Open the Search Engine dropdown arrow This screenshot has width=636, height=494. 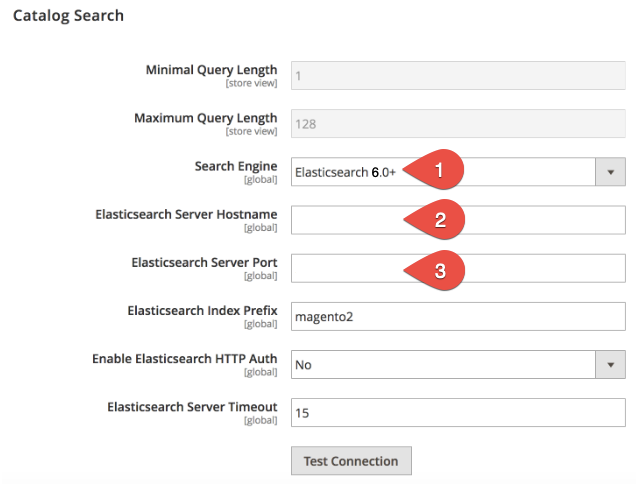610,171
